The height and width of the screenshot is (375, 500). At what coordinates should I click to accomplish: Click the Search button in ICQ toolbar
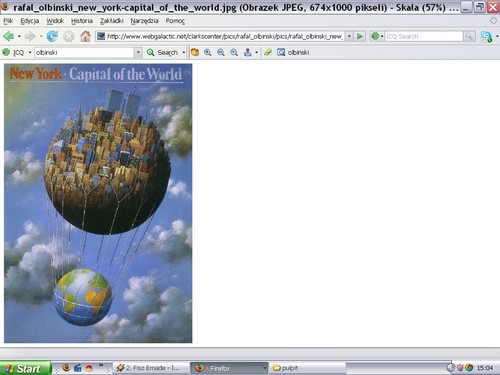[x=163, y=52]
